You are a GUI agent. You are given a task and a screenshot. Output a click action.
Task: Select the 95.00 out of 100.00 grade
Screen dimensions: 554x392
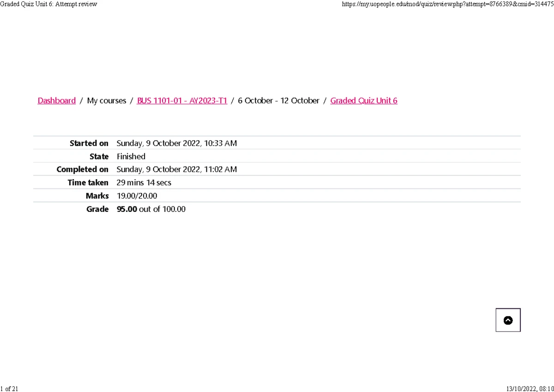(151, 209)
